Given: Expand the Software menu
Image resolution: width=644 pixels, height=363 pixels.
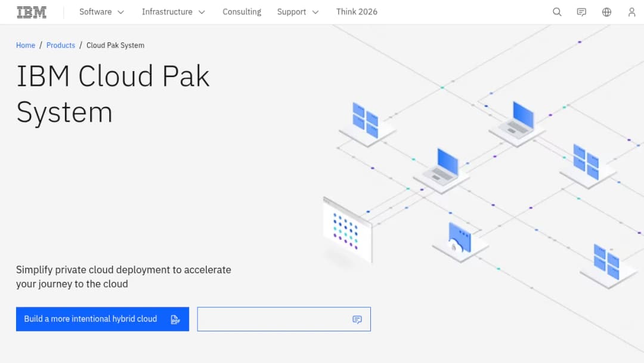Looking at the screenshot, I should click(x=101, y=12).
